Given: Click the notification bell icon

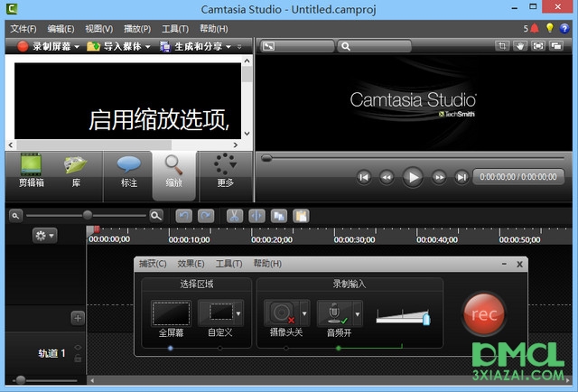Looking at the screenshot, I should point(535,28).
